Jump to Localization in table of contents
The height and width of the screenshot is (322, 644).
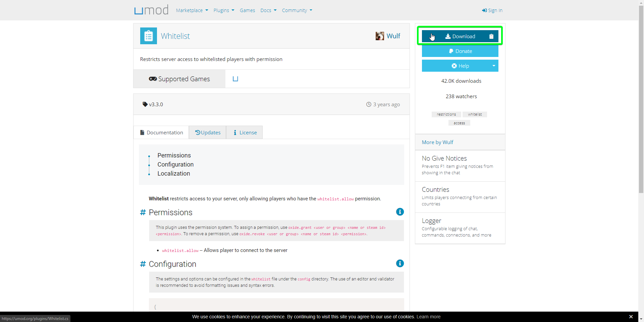tap(174, 174)
